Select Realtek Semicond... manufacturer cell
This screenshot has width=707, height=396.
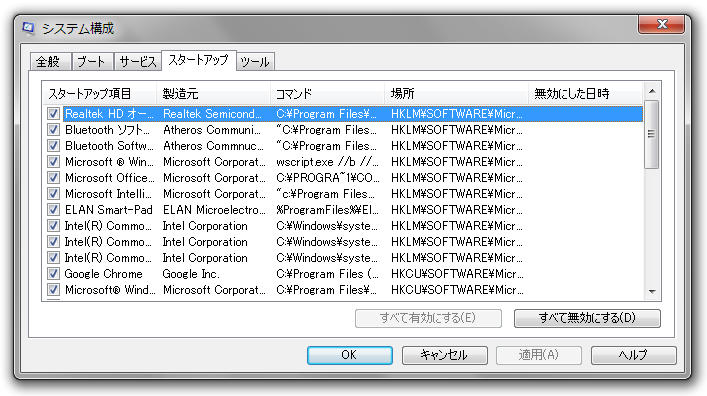pos(212,114)
